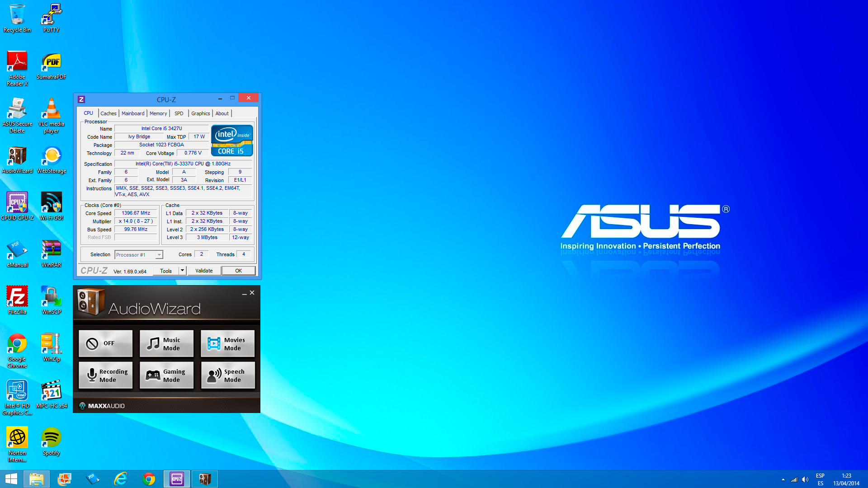The image size is (868, 488).
Task: Expand the Processor #1 selection dropdown
Action: [159, 255]
